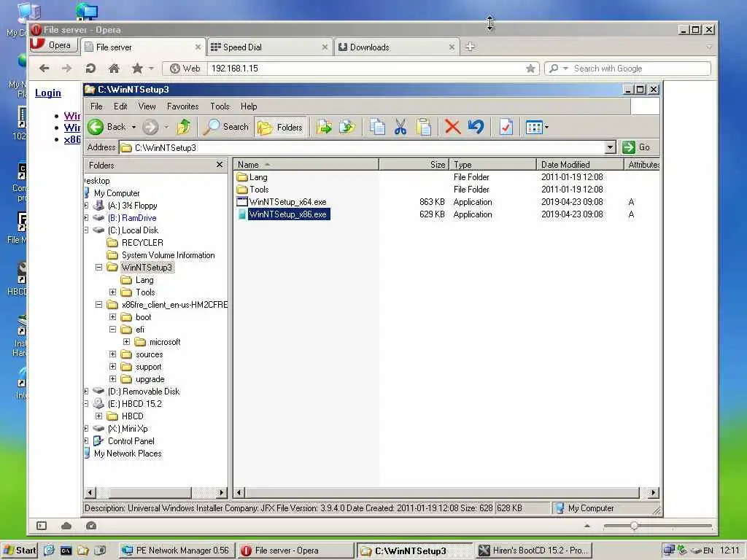Click the Move To toolbar icon

pyautogui.click(x=324, y=127)
